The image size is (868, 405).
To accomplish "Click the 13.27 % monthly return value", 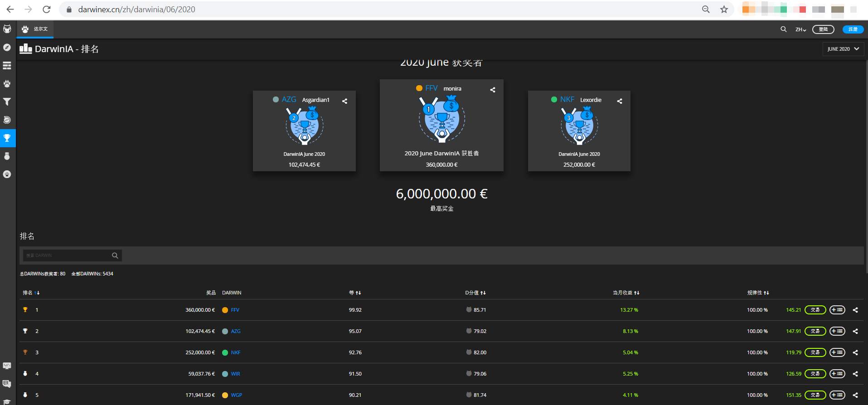I will pos(629,310).
